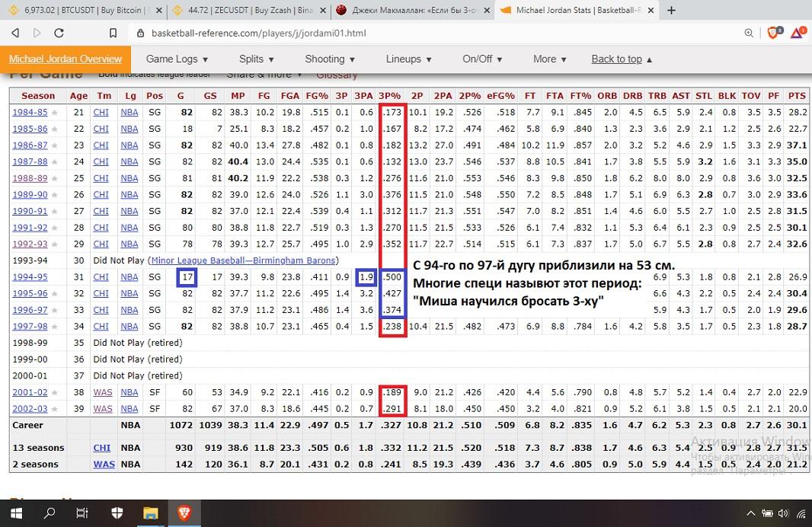Close the ZECUSDT Buy Zcash tab
The image size is (812, 527).
point(323,11)
